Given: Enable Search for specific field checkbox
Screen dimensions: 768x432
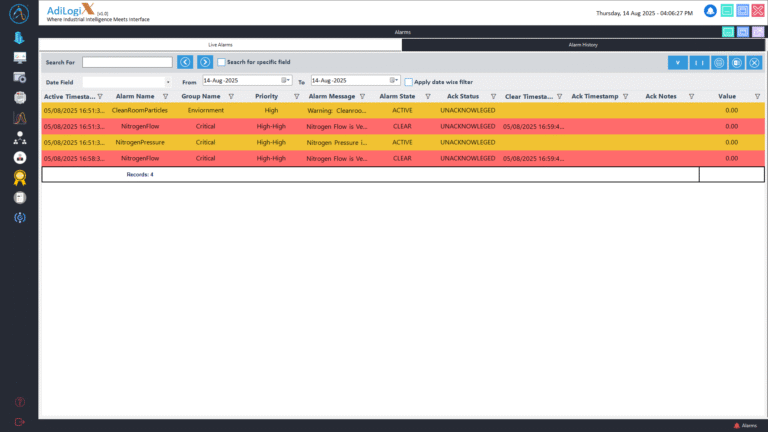Looking at the screenshot, I should [222, 62].
